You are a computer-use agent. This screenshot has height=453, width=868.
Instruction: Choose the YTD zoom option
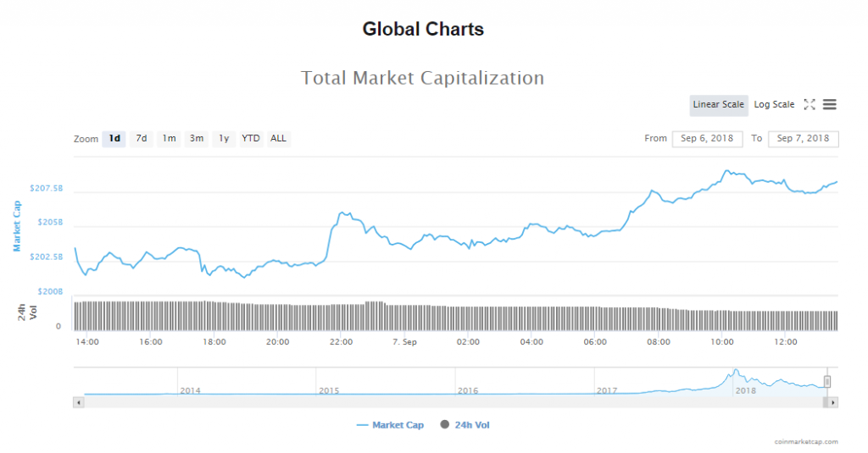point(251,138)
